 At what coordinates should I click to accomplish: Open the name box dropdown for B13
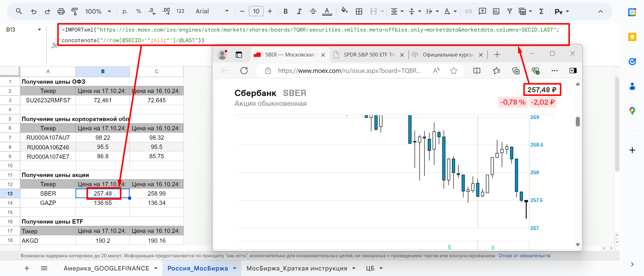(39, 30)
